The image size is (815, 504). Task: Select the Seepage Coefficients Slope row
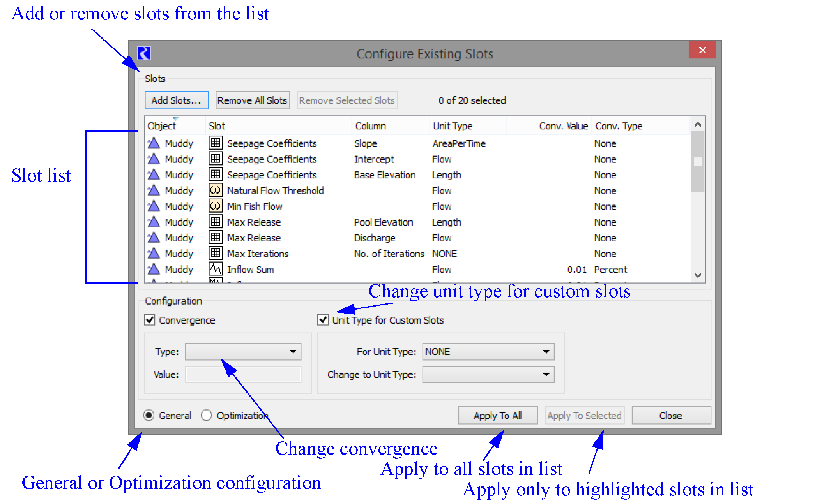pyautogui.click(x=418, y=143)
